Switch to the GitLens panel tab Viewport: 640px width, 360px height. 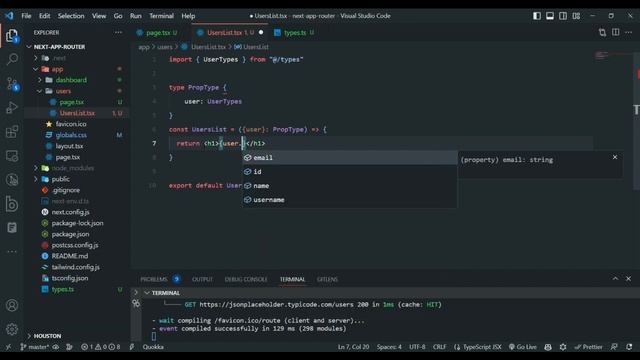click(327, 279)
